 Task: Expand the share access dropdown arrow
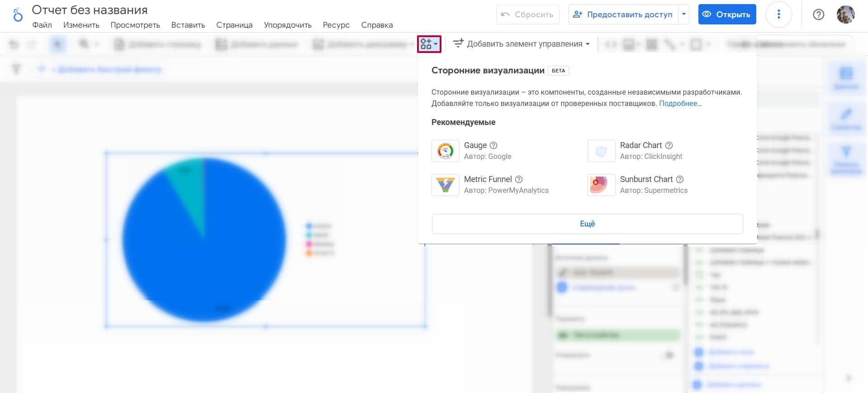point(684,14)
